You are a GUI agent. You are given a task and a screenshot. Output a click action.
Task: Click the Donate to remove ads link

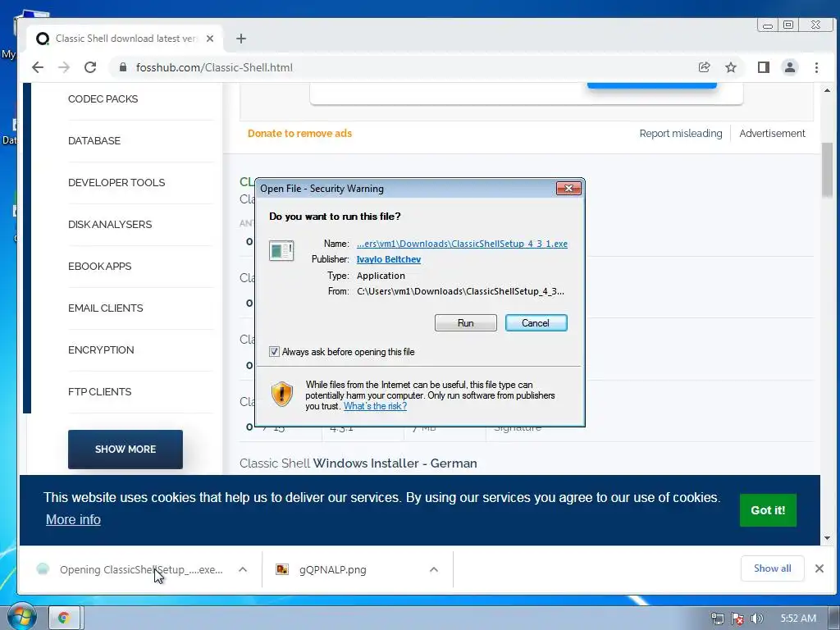pos(299,134)
